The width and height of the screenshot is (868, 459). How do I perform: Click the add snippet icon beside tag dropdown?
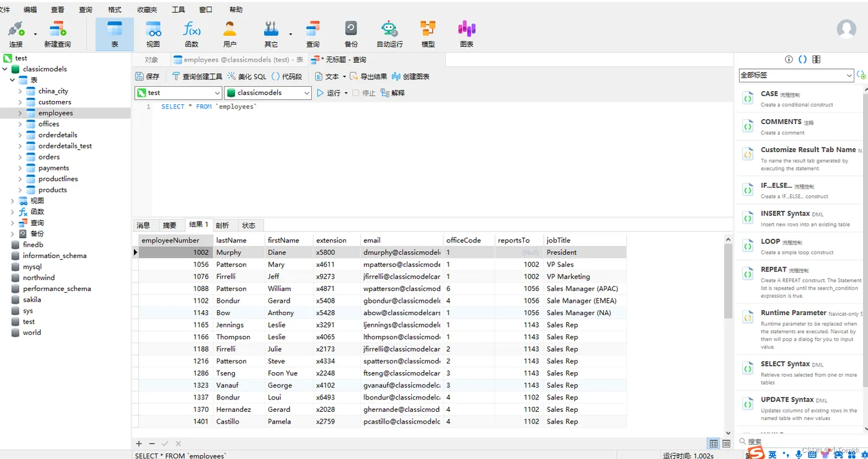pyautogui.click(x=861, y=75)
